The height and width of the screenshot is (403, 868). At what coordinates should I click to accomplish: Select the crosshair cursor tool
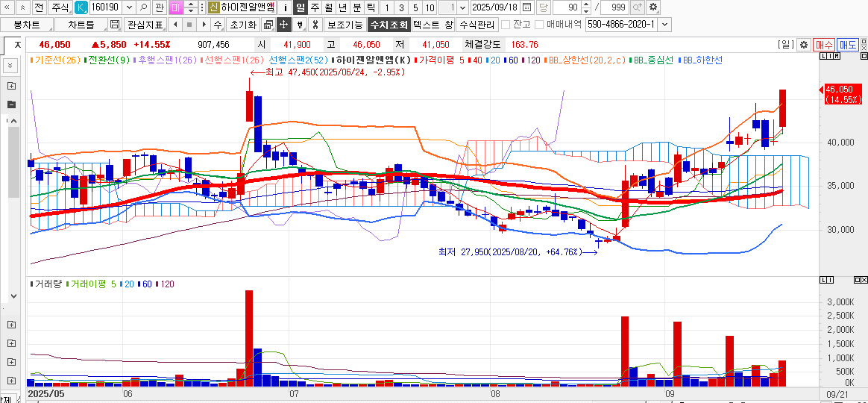(x=284, y=25)
